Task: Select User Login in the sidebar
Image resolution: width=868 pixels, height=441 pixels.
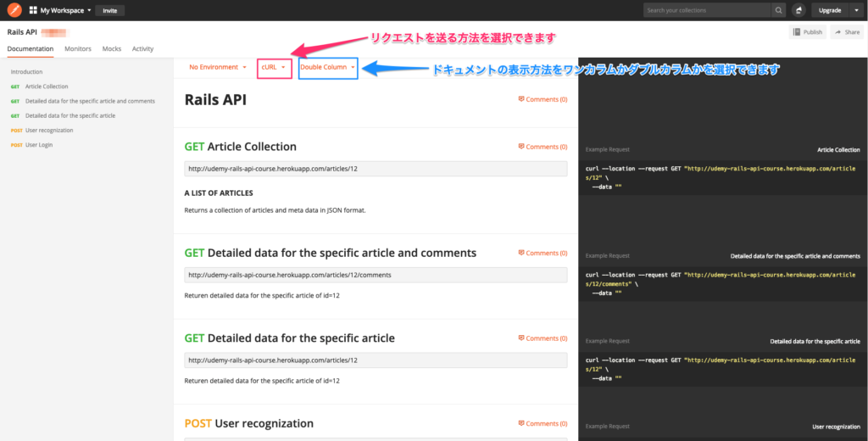Action: tap(39, 145)
